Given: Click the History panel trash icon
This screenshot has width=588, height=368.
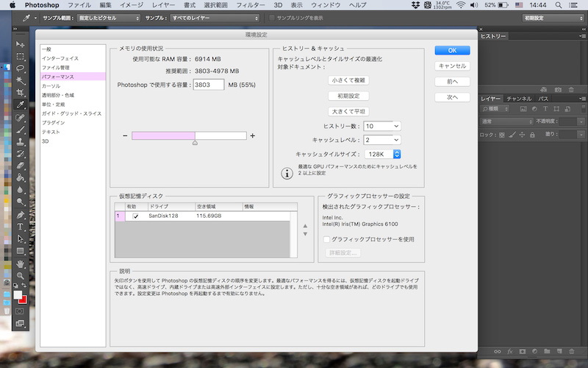Looking at the screenshot, I should click(571, 90).
